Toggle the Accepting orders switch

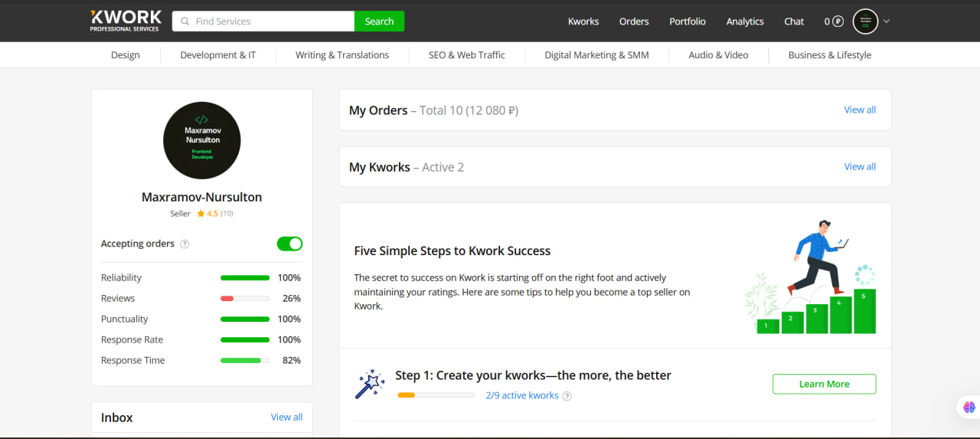(x=289, y=244)
